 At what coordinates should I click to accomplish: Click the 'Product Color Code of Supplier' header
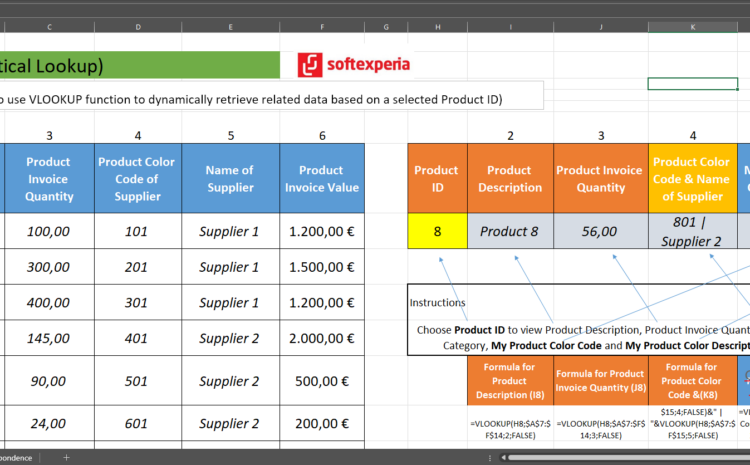pyautogui.click(x=138, y=178)
